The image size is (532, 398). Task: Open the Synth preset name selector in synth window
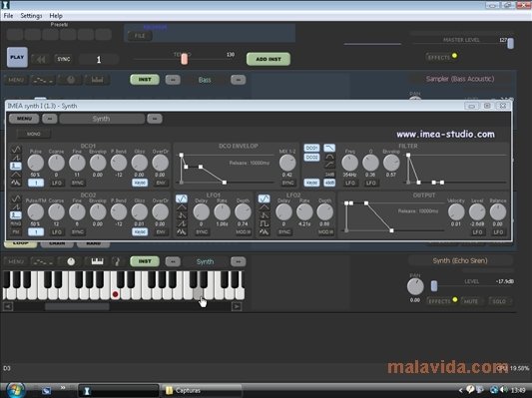102,119
